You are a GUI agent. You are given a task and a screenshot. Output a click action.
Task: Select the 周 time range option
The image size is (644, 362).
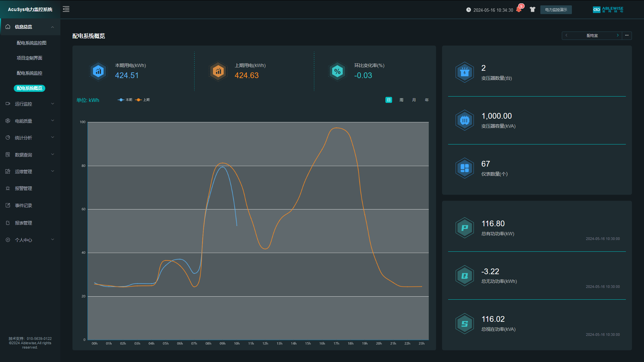pyautogui.click(x=401, y=100)
